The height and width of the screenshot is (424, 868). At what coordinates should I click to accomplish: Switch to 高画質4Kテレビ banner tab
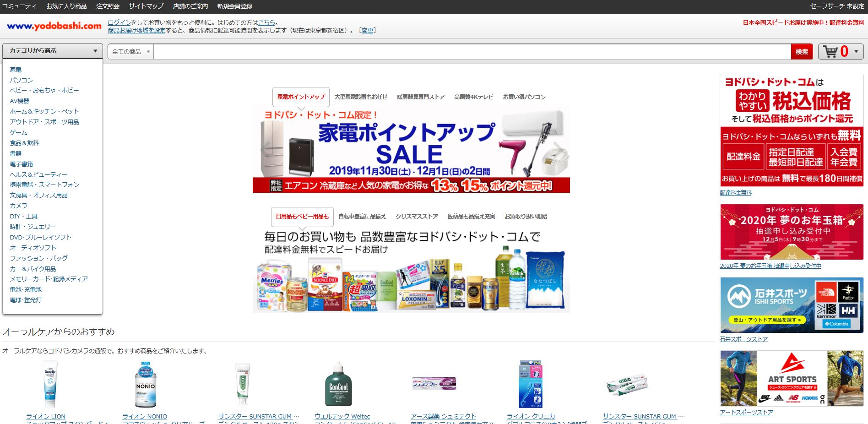pyautogui.click(x=474, y=97)
